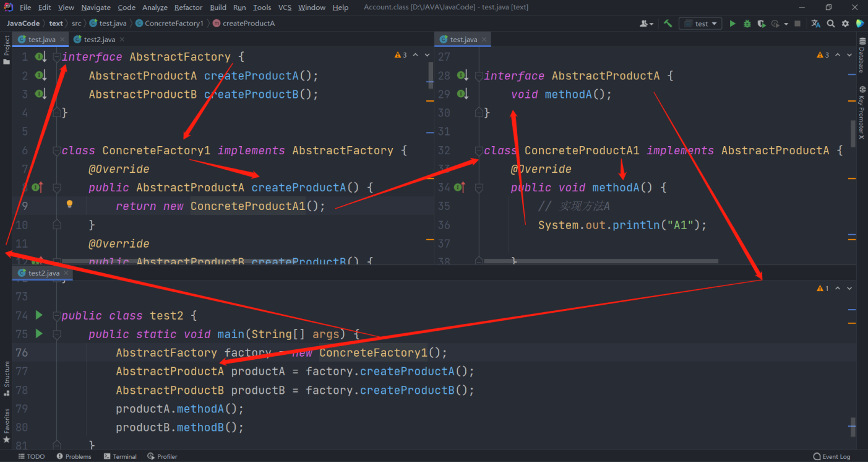Screen dimensions: 868x462
Task: Click the warnings indicator in top-left editor
Action: (401, 55)
